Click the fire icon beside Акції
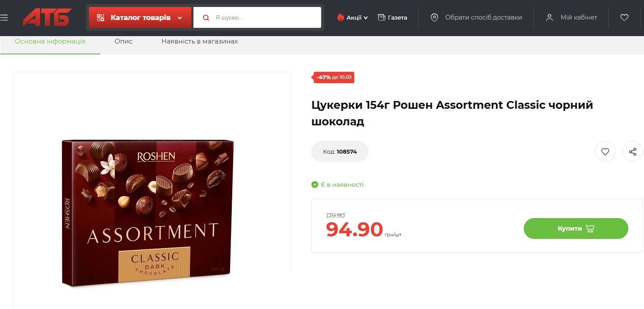 pyautogui.click(x=341, y=17)
